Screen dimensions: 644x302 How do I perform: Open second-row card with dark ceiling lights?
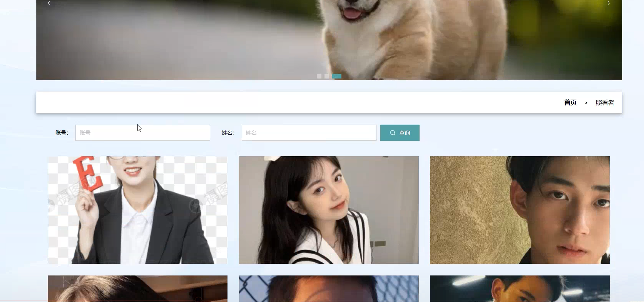tap(520, 289)
